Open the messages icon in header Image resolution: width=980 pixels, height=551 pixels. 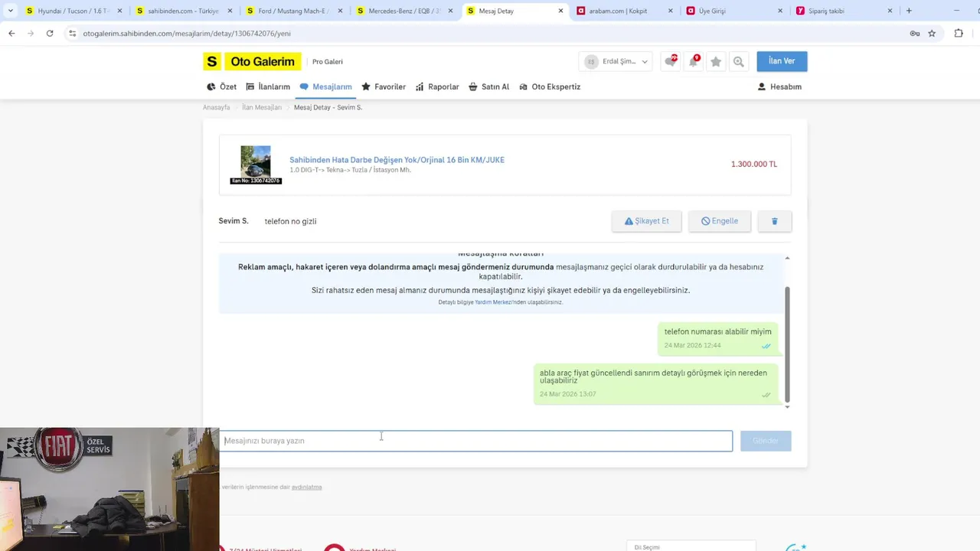[x=671, y=61]
